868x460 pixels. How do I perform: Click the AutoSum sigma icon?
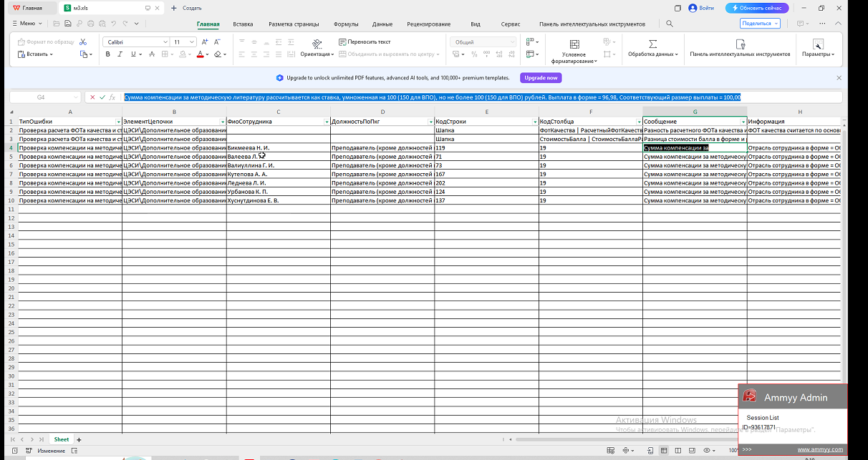652,43
